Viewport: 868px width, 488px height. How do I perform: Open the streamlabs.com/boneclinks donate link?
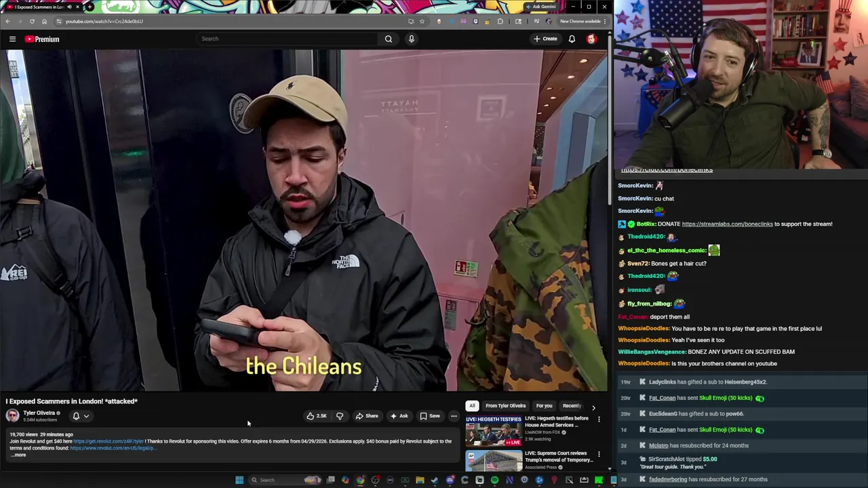pos(727,224)
